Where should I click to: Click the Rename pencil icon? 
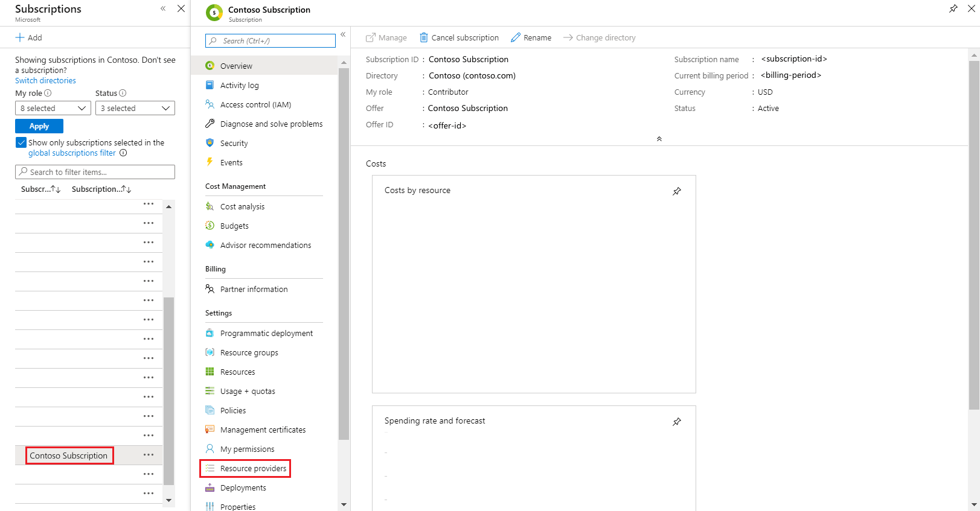coord(516,37)
